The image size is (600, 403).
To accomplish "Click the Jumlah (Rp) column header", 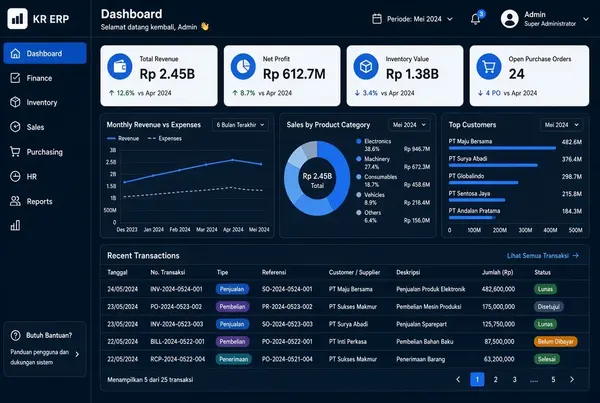I will tap(497, 272).
